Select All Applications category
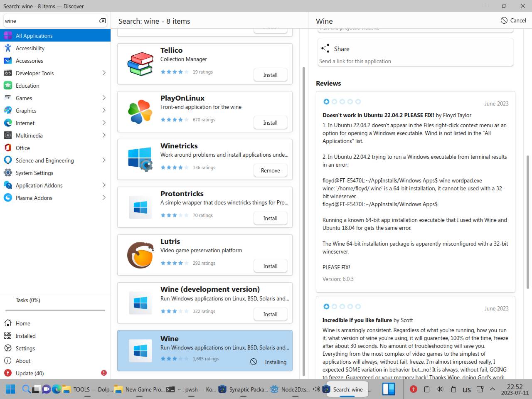Image resolution: width=532 pixels, height=399 pixels. point(55,36)
